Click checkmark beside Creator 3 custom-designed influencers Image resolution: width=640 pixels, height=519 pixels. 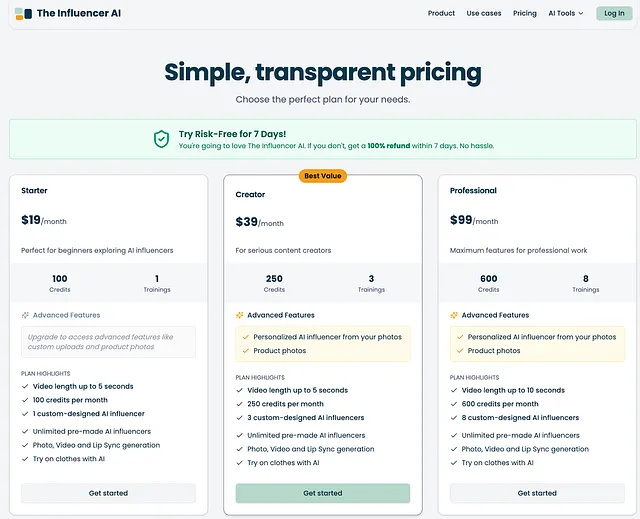(x=240, y=418)
